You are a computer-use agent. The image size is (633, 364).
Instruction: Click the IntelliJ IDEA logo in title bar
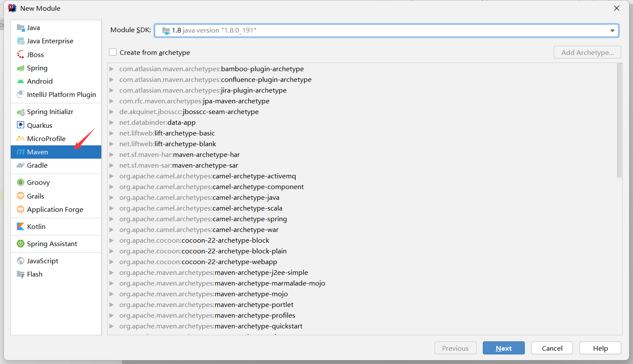(x=12, y=8)
